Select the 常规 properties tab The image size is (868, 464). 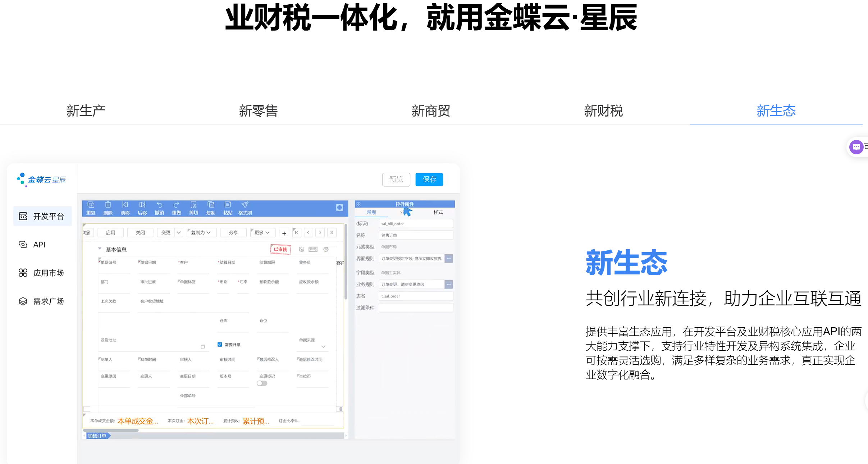pyautogui.click(x=371, y=212)
